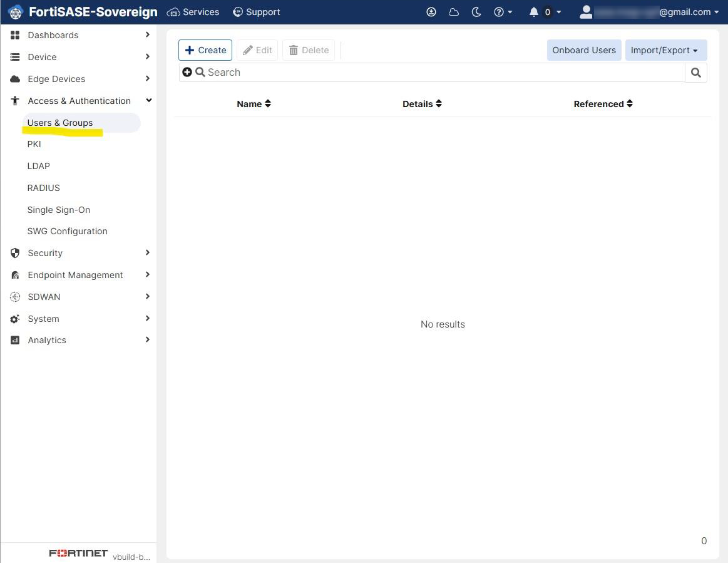
Task: Expand the Device section chevron
Action: tap(148, 57)
